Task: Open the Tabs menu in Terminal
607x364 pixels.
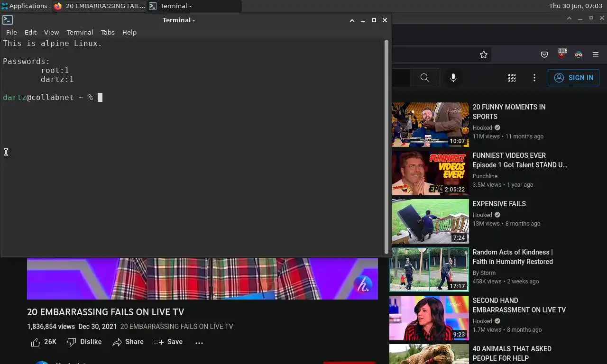Action: (108, 32)
